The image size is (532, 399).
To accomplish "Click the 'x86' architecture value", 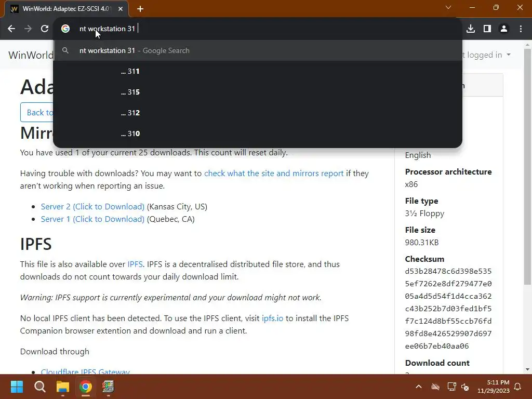I will click(x=411, y=184).
